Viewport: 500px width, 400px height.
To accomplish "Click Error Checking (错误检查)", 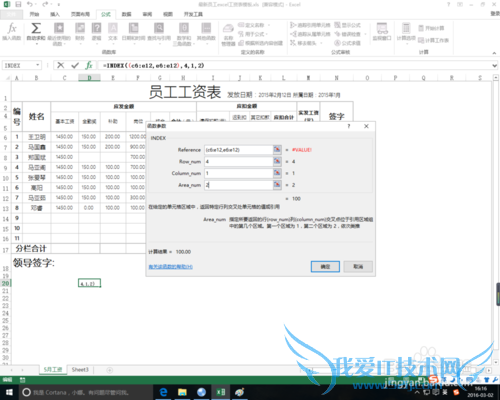I will coord(349,34).
